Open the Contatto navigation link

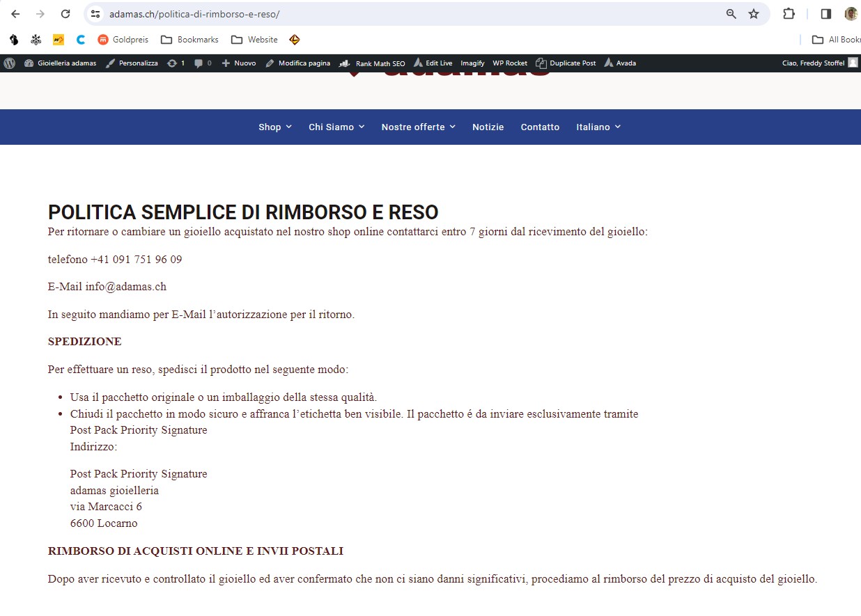[540, 127]
